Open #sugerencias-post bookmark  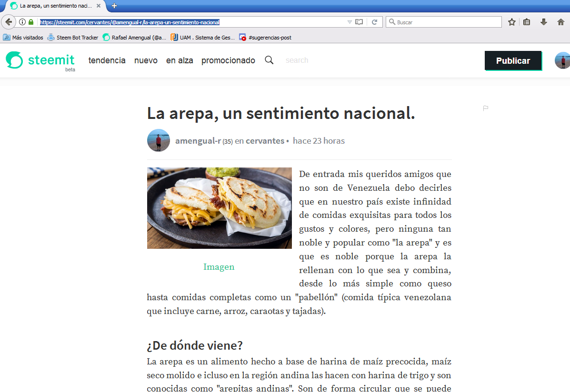click(x=265, y=38)
